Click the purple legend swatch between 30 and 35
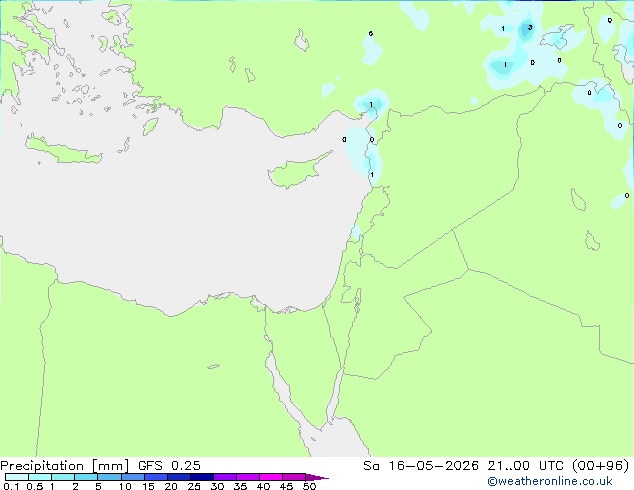Image resolution: width=634 pixels, height=490 pixels. point(225,477)
